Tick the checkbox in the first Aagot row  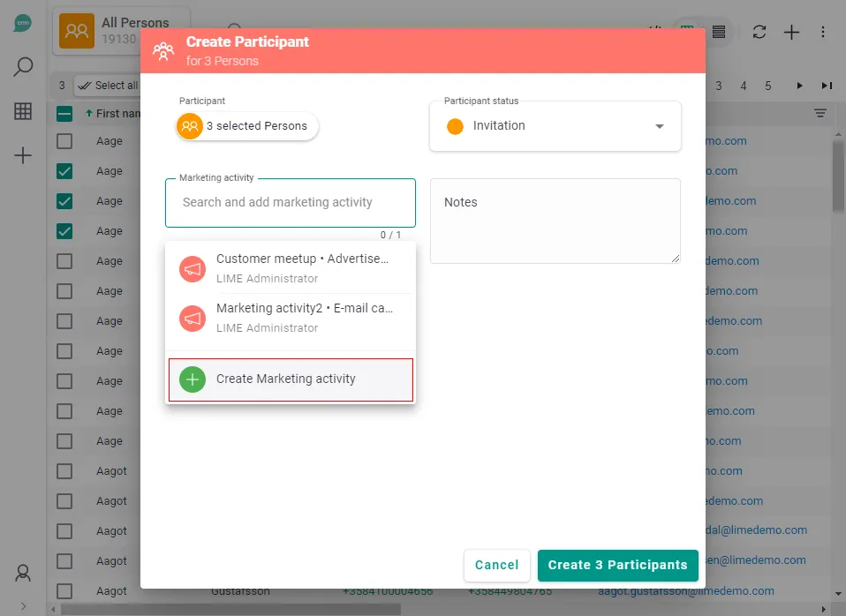pyautogui.click(x=64, y=471)
